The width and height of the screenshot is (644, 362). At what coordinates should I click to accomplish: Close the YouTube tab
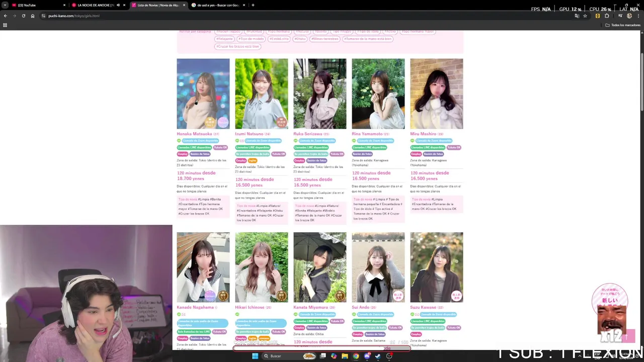[64, 5]
